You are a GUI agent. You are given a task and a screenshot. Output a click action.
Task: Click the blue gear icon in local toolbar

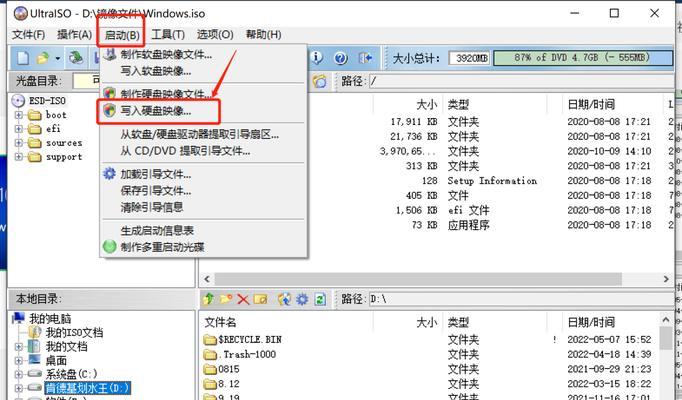point(302,299)
